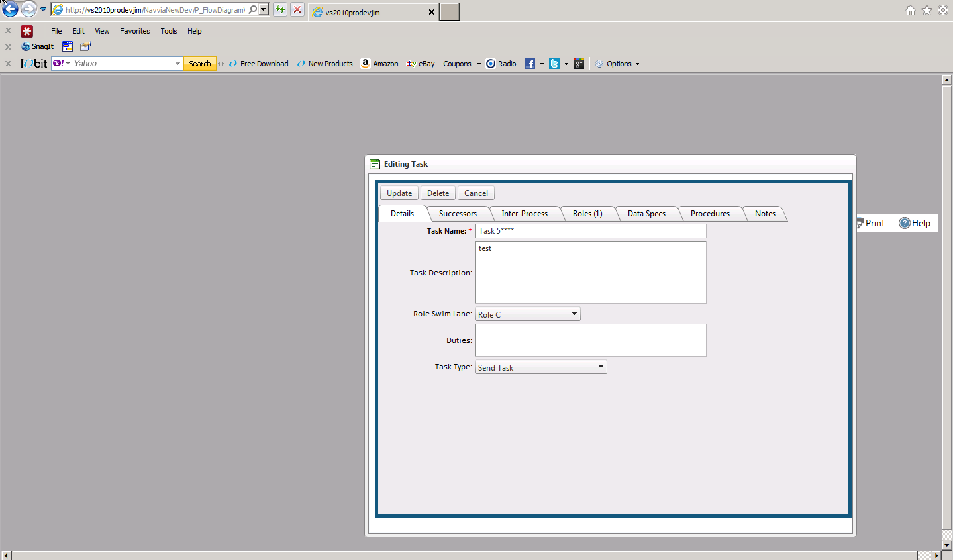Click the Delete button
953x560 pixels.
tap(438, 193)
